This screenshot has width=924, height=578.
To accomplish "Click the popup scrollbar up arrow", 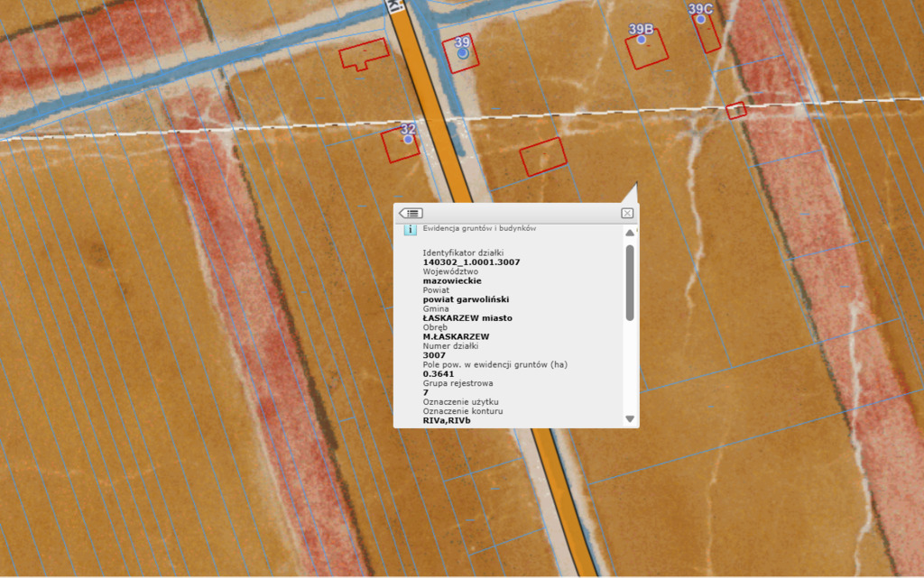I will 630,233.
